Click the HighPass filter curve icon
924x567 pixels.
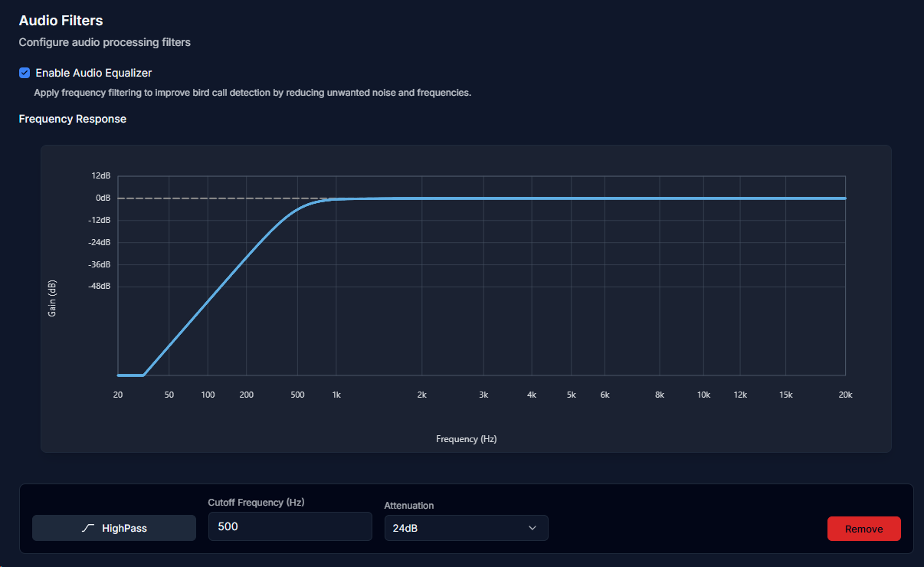point(88,529)
